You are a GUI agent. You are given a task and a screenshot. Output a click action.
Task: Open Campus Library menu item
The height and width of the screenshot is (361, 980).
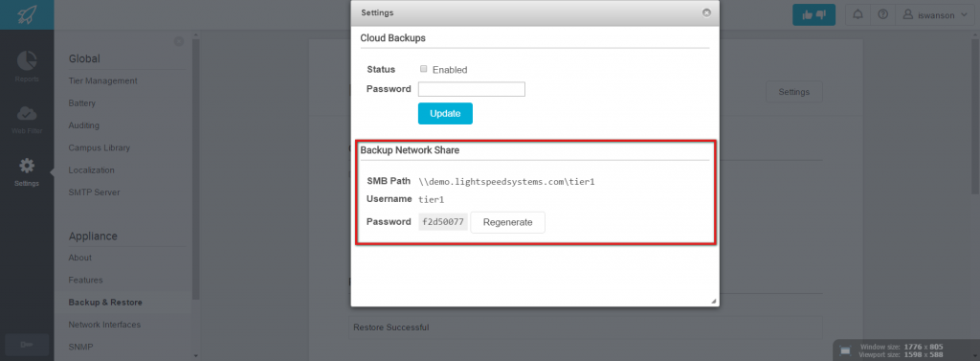pyautogui.click(x=99, y=147)
